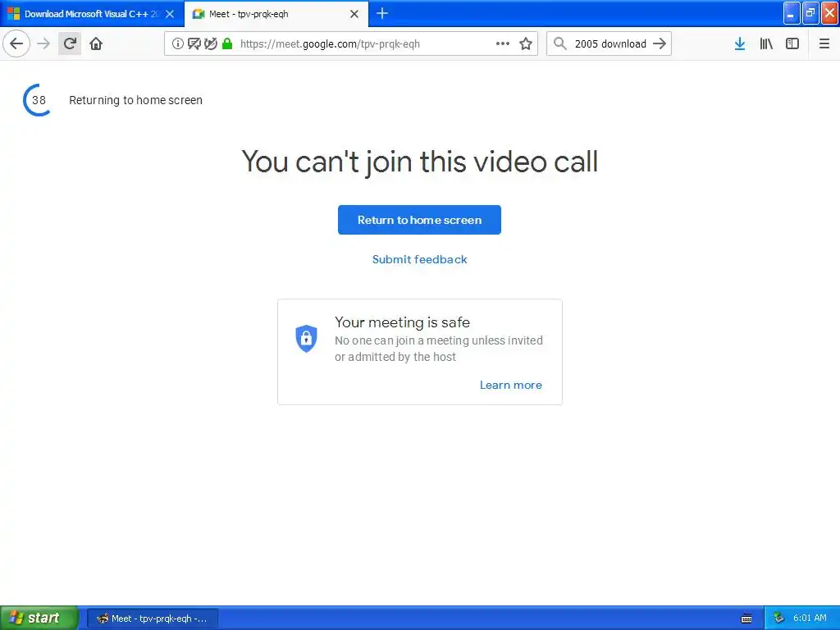
Task: Click the system tray network icon
Action: pos(779,619)
